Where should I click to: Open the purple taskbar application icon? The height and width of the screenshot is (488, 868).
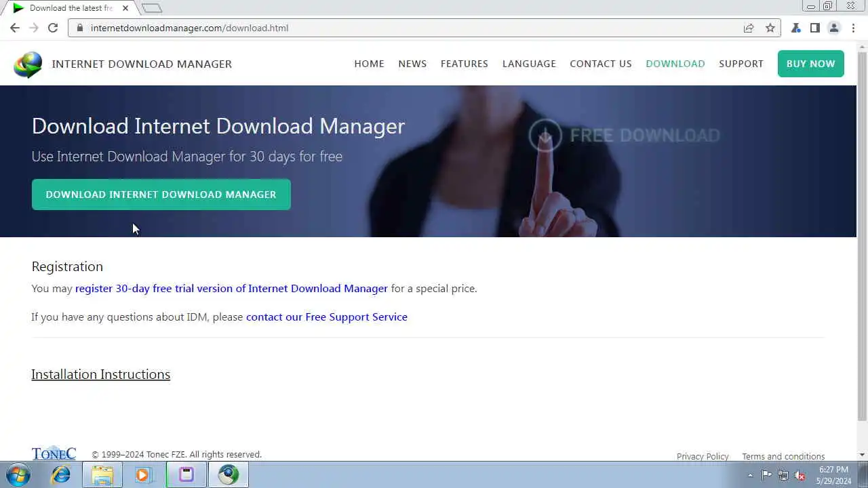186,474
